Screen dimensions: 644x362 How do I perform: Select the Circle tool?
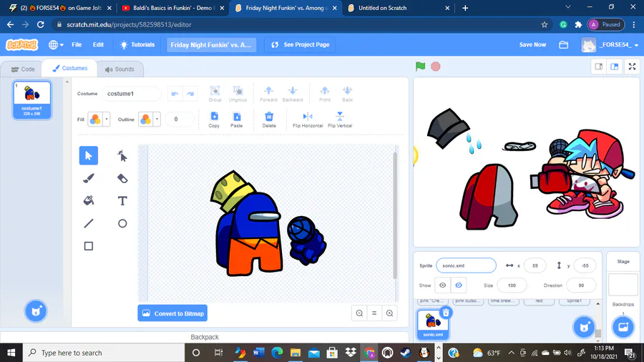click(122, 223)
